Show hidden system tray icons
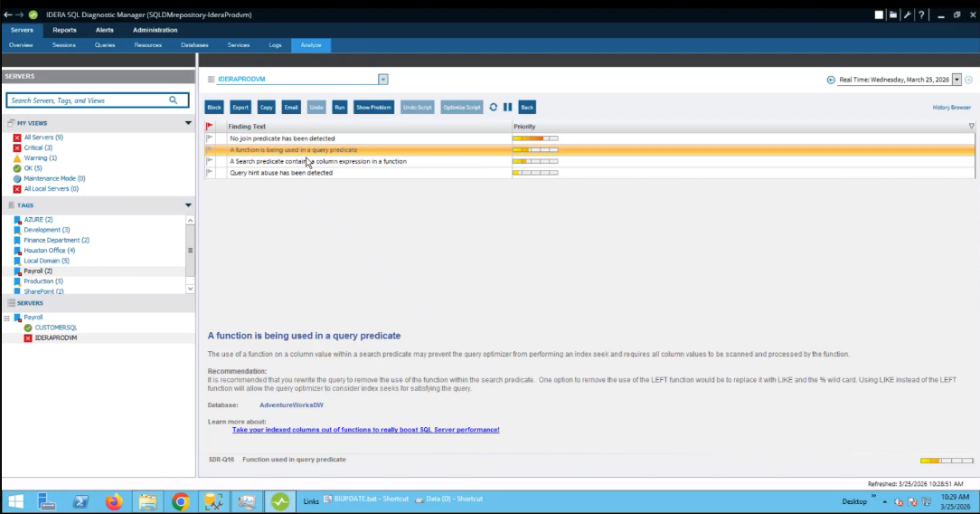 coord(884,501)
